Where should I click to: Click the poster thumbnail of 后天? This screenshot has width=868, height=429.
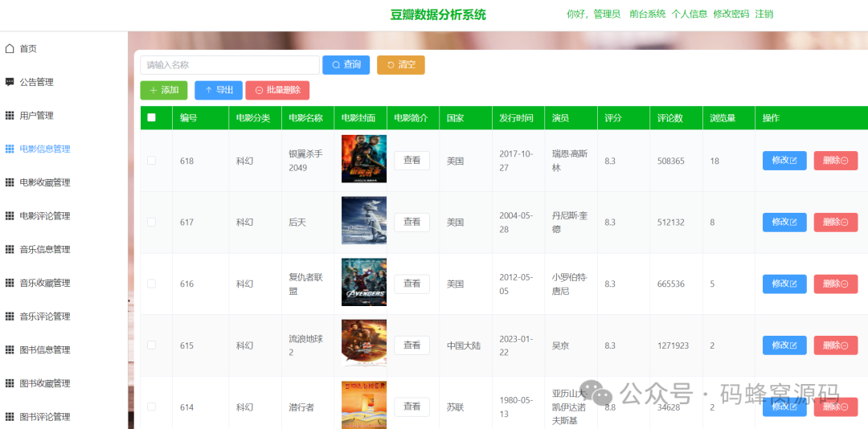[364, 220]
